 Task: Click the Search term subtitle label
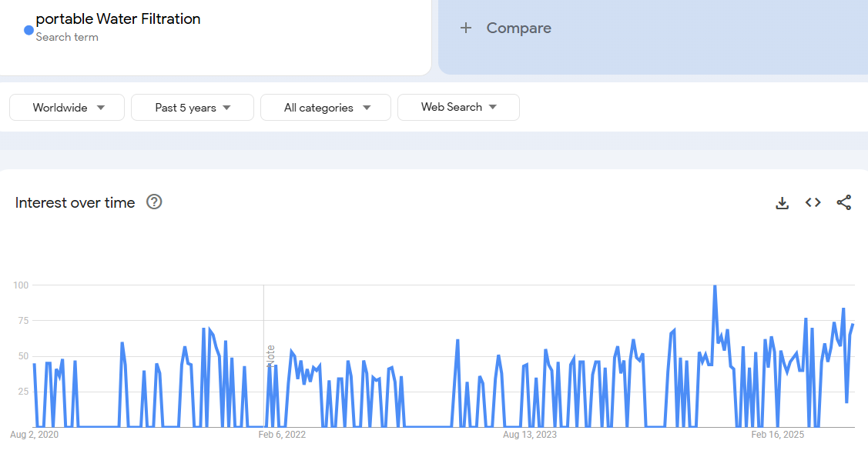67,37
